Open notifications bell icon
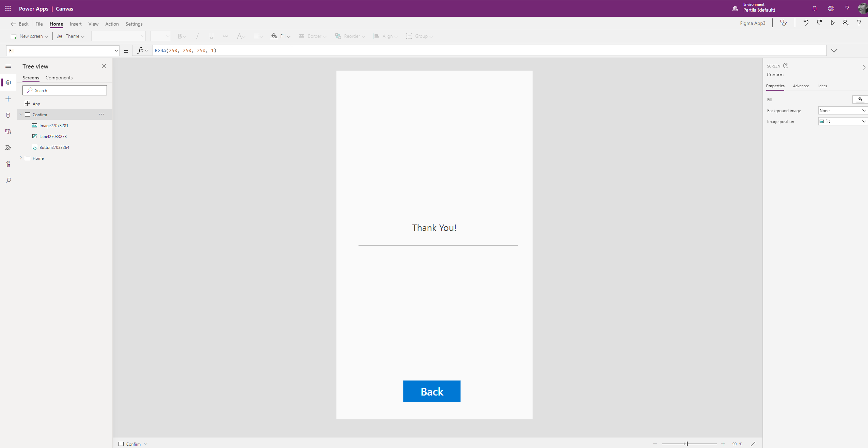This screenshot has width=868, height=448. 815,9
